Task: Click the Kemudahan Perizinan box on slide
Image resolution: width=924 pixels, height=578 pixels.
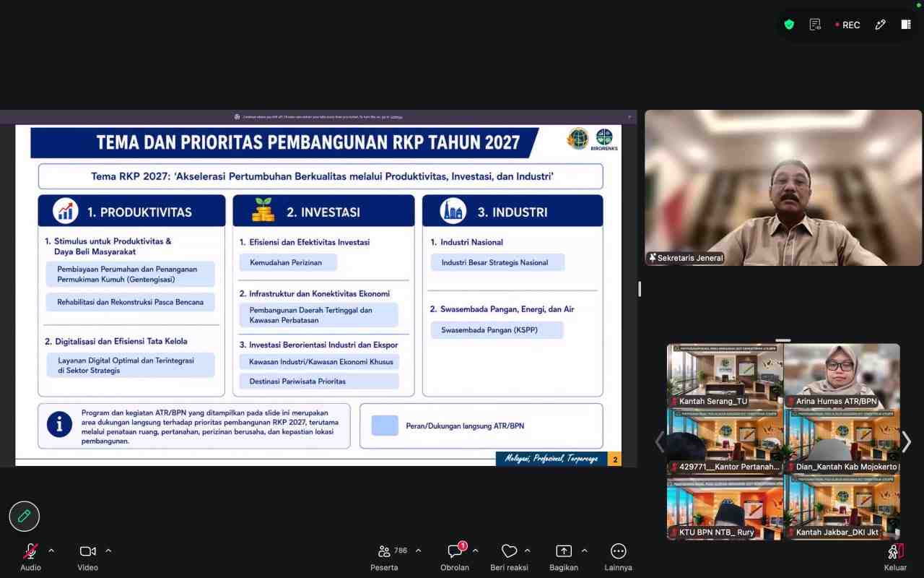Action: (288, 262)
